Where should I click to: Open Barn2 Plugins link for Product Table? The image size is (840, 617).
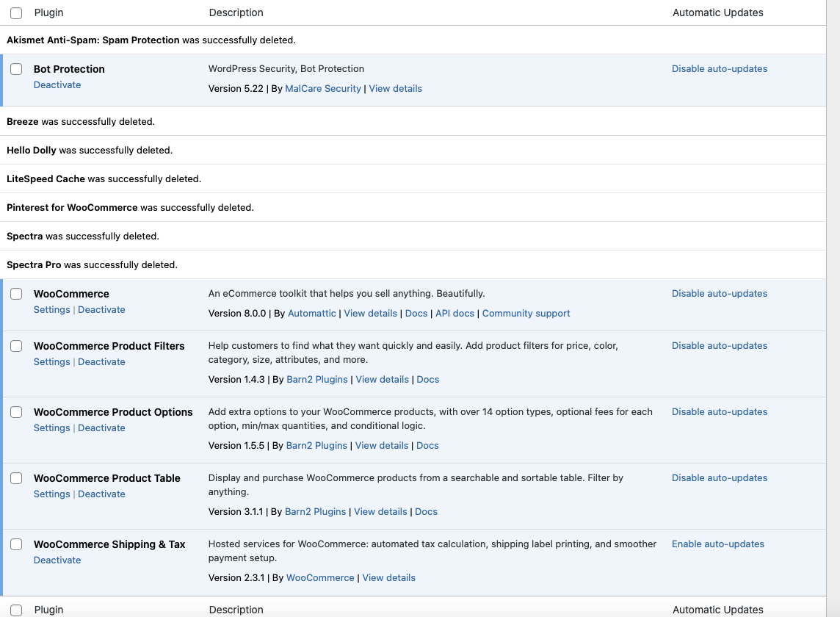tap(316, 511)
